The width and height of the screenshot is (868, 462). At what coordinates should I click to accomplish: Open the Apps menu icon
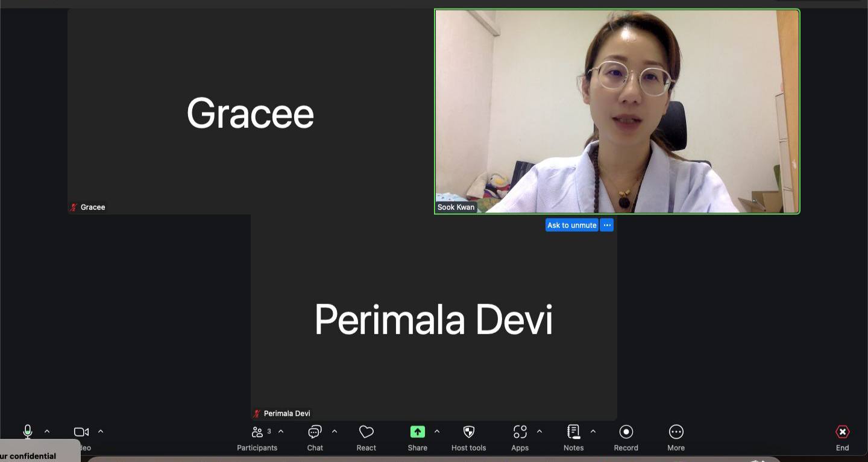tap(520, 432)
